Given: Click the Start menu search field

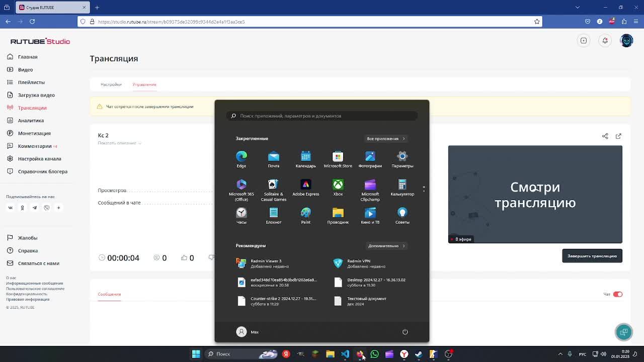Looking at the screenshot, I should (x=322, y=116).
